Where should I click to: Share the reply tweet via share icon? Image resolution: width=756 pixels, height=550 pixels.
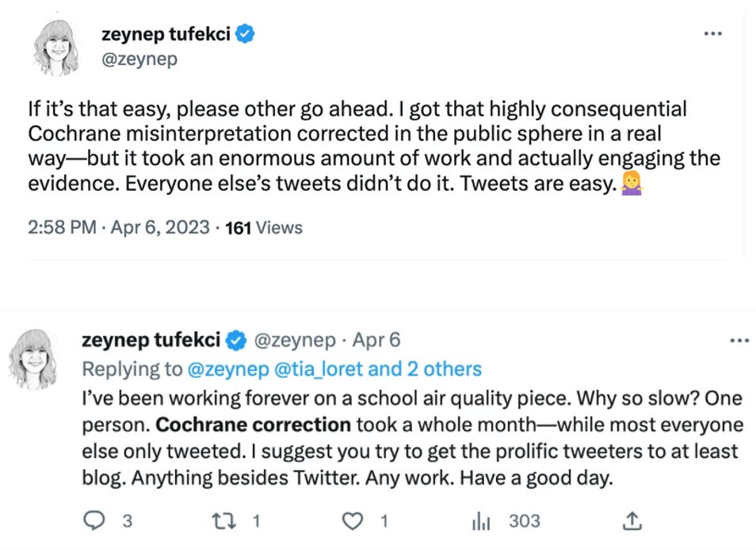tap(632, 521)
